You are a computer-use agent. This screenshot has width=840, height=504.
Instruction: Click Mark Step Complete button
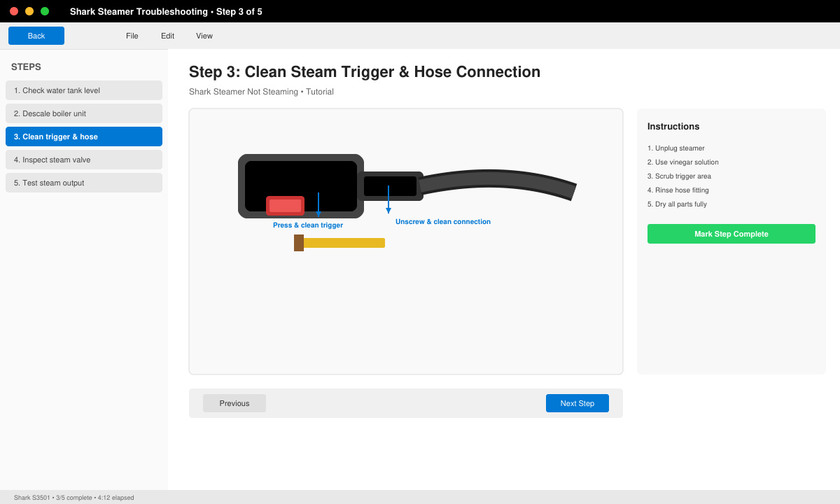pos(731,234)
